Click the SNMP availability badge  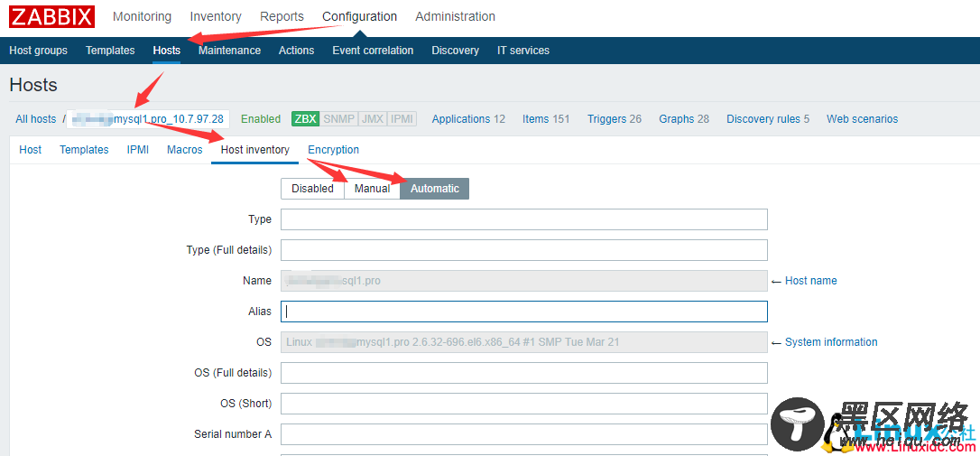(339, 119)
